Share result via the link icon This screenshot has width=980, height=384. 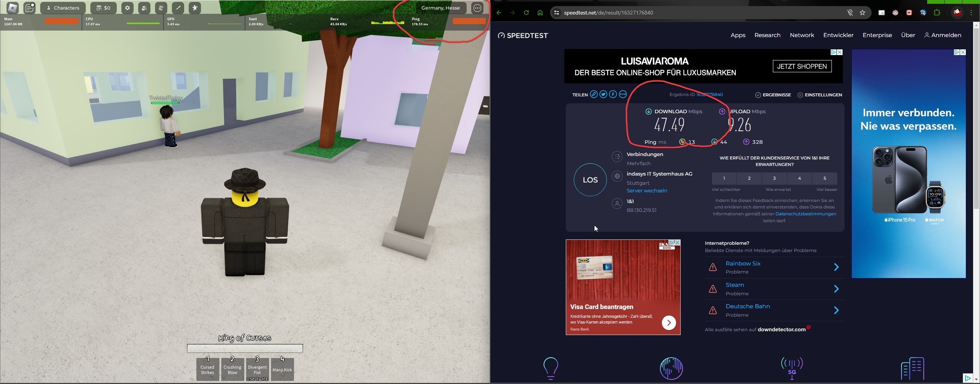pyautogui.click(x=594, y=94)
